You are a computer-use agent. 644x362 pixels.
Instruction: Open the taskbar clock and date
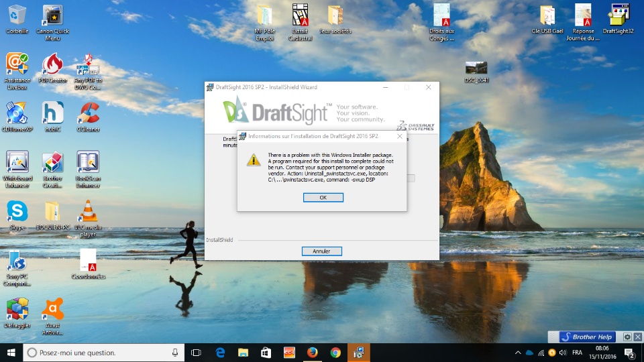tap(602, 353)
